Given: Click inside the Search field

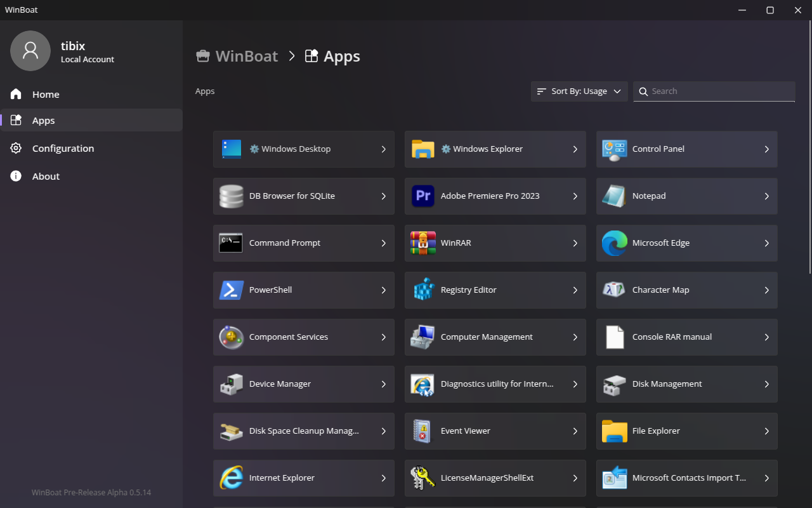Looking at the screenshot, I should coord(713,91).
